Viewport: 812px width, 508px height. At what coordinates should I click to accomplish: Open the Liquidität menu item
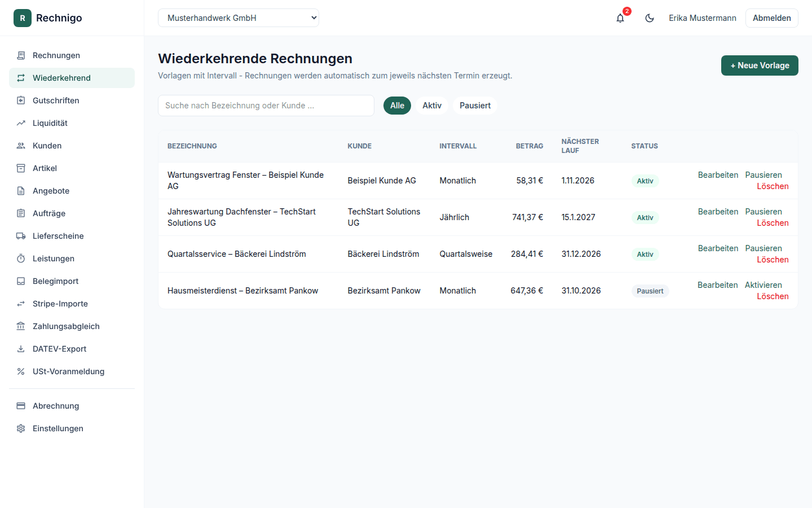(x=72, y=123)
